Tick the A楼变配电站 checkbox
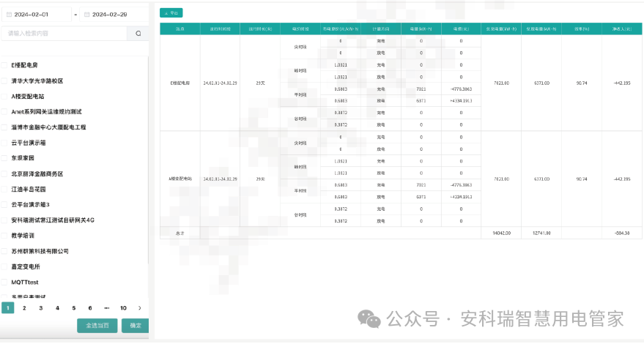The height and width of the screenshot is (344, 644). pos(4,97)
